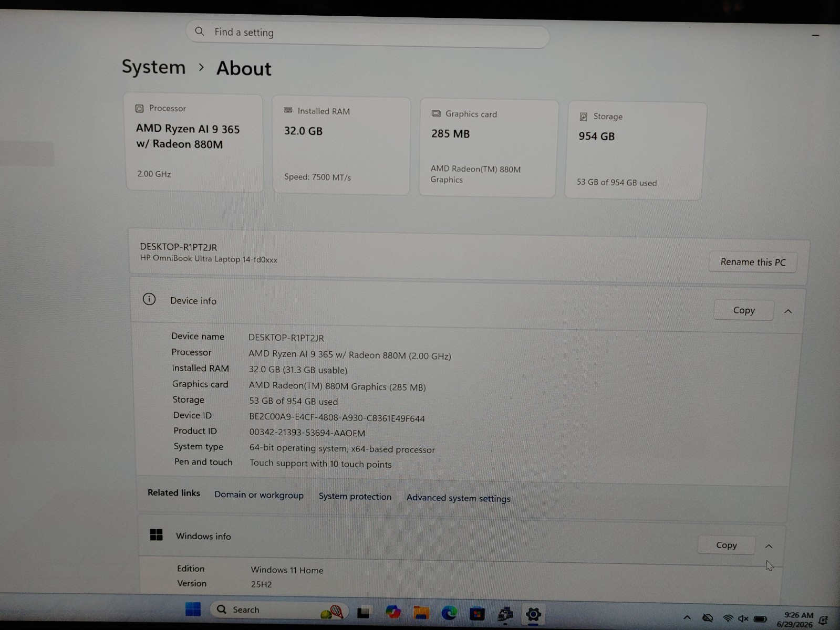Image resolution: width=840 pixels, height=630 pixels.
Task: Copy the Device info details
Action: [x=743, y=310]
